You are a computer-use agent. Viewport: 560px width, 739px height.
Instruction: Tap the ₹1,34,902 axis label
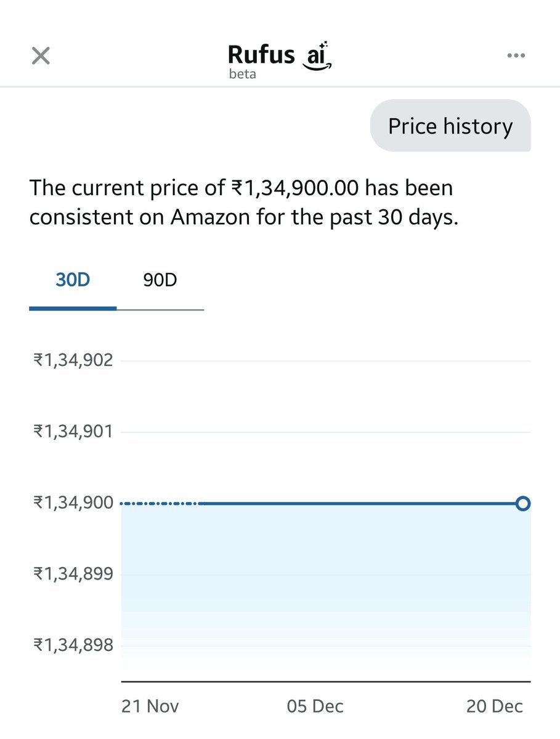point(74,360)
